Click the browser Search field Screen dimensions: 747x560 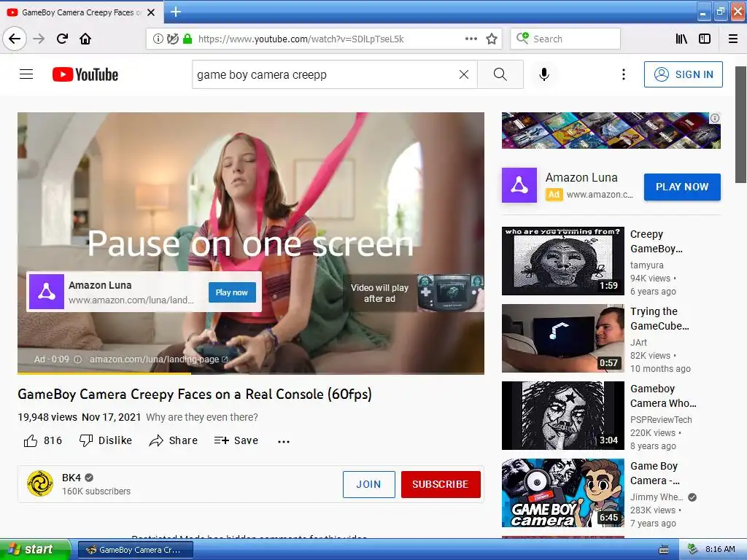(x=565, y=39)
